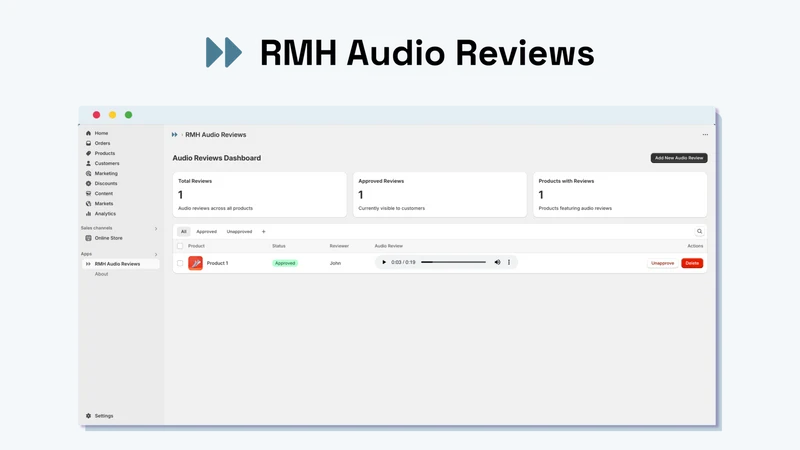Click the Total Reviews card
The height and width of the screenshot is (450, 800).
click(x=260, y=194)
